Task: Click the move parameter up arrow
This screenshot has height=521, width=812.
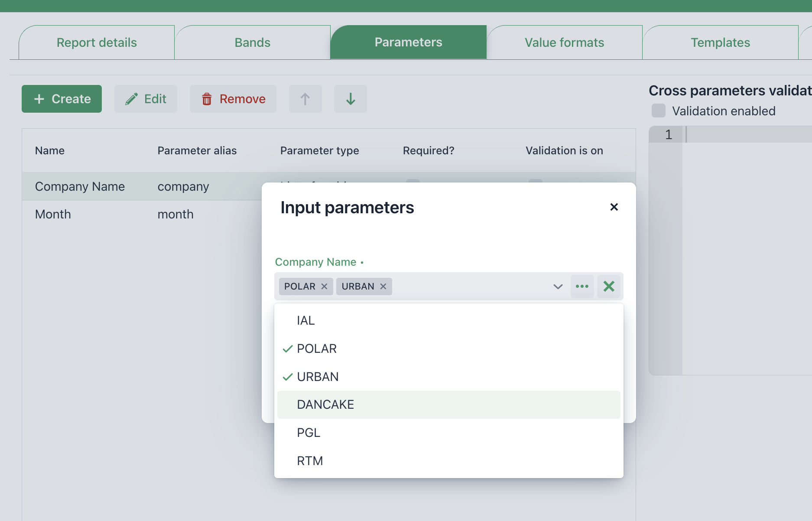Action: pyautogui.click(x=305, y=99)
